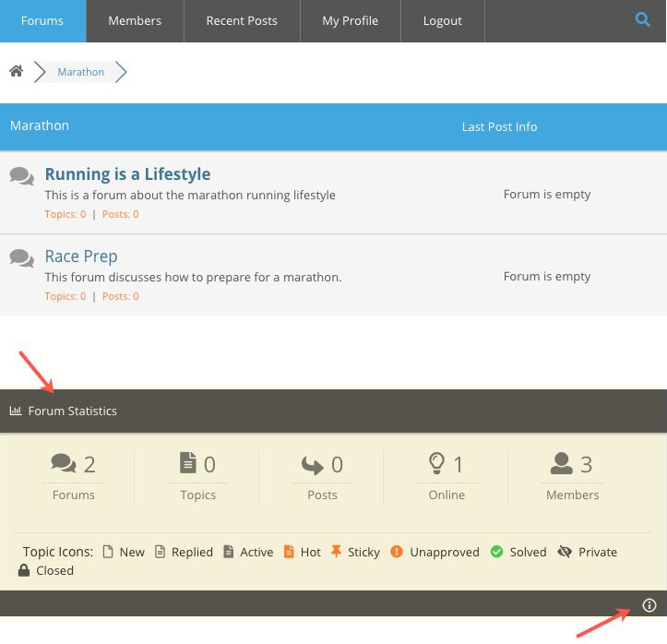Click the home breadcrumb icon
The height and width of the screenshot is (644, 667).
point(17,71)
